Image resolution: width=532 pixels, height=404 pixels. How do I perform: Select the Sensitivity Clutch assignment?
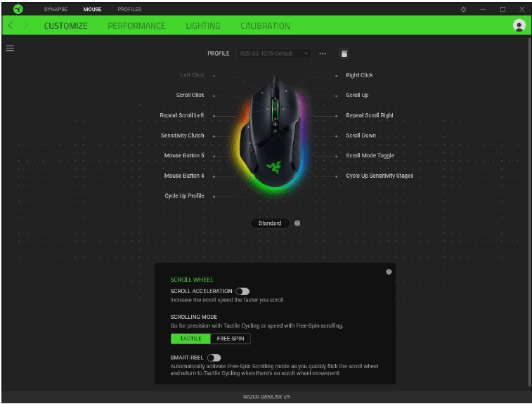click(x=182, y=136)
